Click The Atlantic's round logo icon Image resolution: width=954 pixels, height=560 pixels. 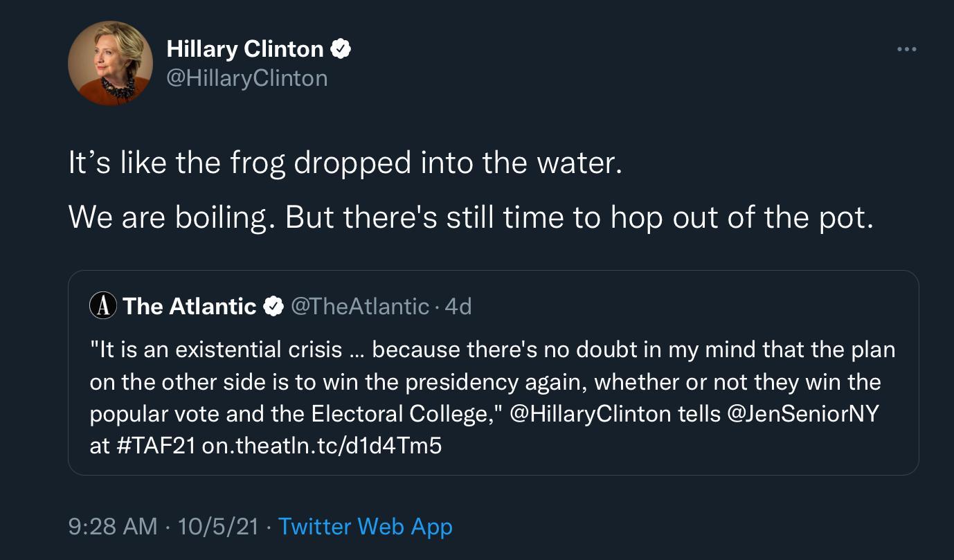(103, 306)
